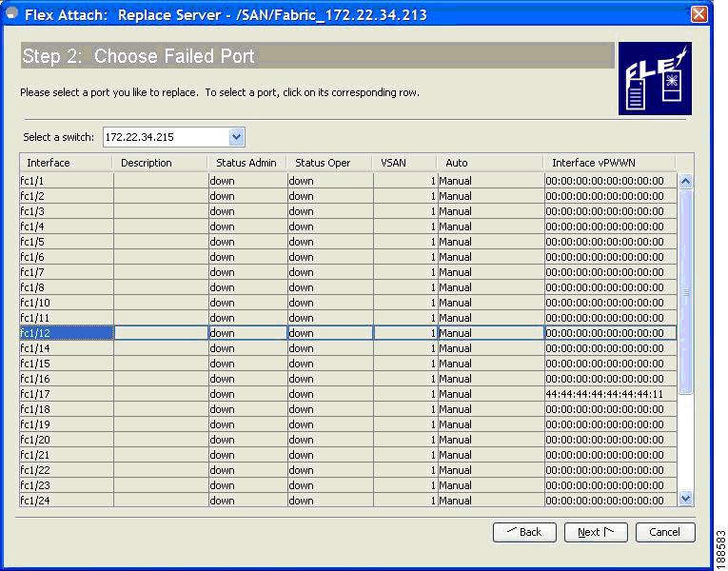Select the fc1/1 interface row

pyautogui.click(x=348, y=181)
